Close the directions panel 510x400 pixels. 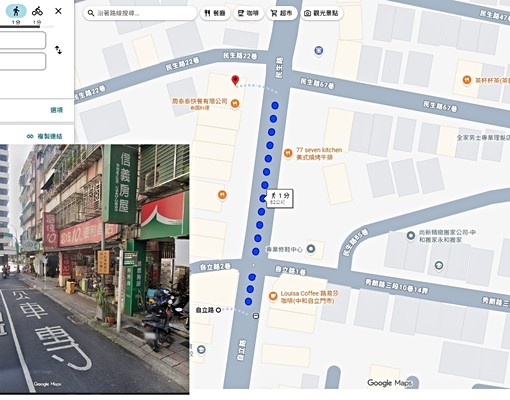point(58,11)
